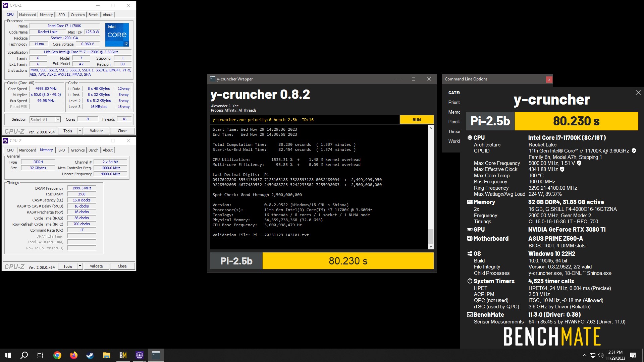This screenshot has width=644, height=362.
Task: Click the shield icon beside Max Core Frequency
Action: tap(579, 163)
